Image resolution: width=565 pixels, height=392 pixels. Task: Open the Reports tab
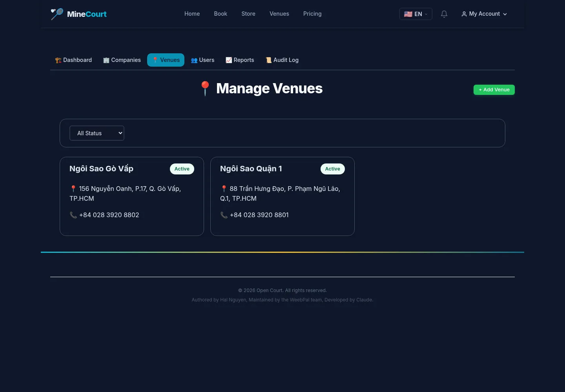pyautogui.click(x=240, y=60)
